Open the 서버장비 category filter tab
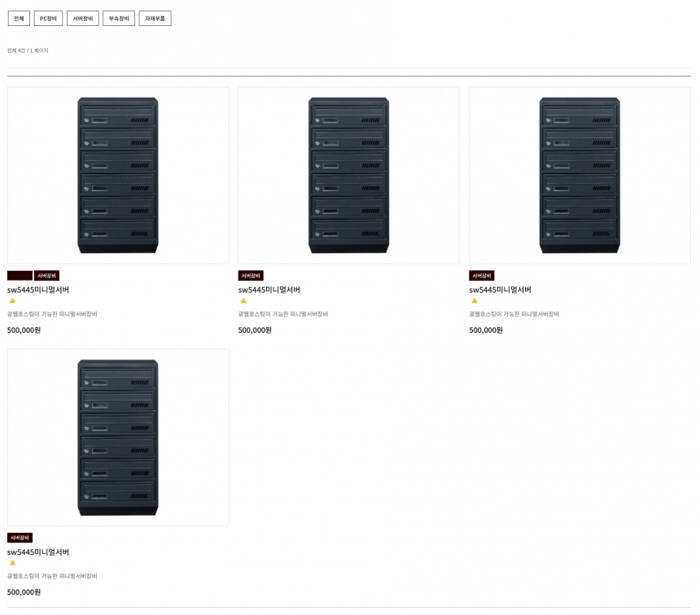Screen dimensions: 700x615 (x=83, y=18)
